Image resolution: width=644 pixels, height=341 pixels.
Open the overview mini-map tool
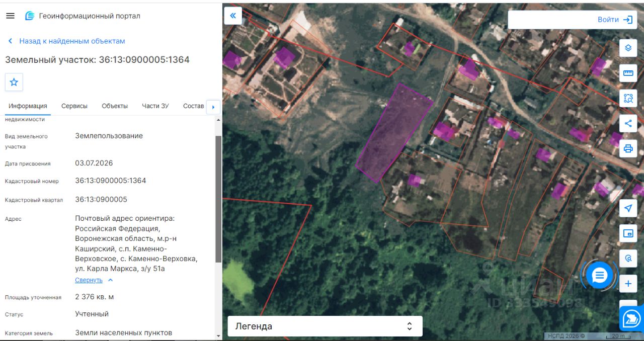pyautogui.click(x=628, y=233)
